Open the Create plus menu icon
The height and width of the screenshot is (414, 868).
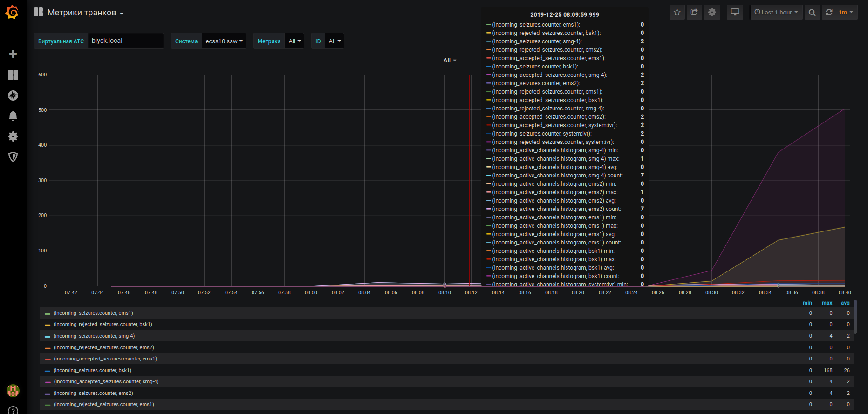[x=13, y=54]
